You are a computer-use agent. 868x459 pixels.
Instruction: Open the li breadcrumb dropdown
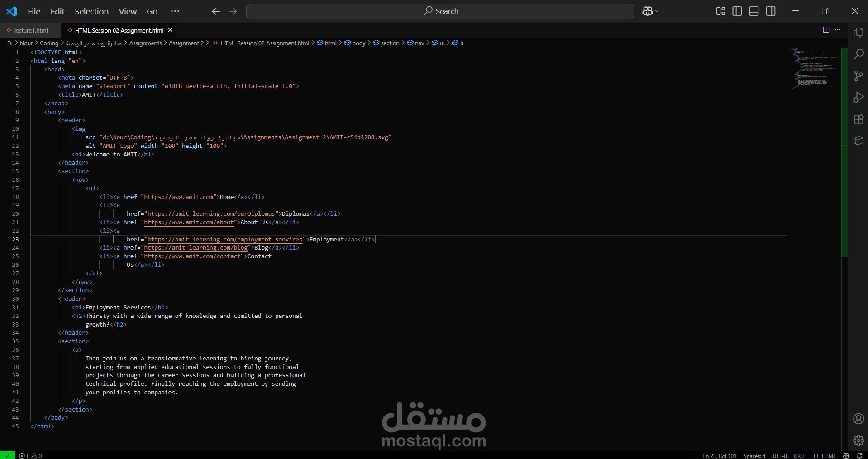click(458, 43)
